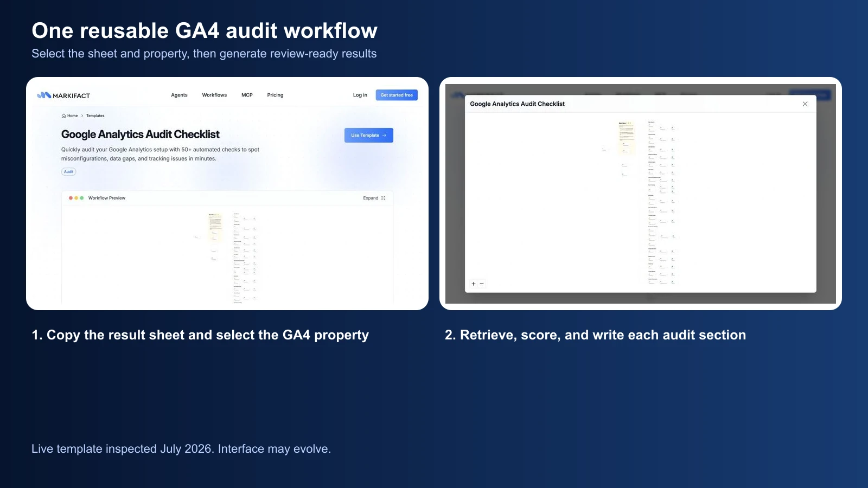Screen dimensions: 868x488
Task: Click the Google Analytics Audit Checklist dialog title
Action: 517,104
